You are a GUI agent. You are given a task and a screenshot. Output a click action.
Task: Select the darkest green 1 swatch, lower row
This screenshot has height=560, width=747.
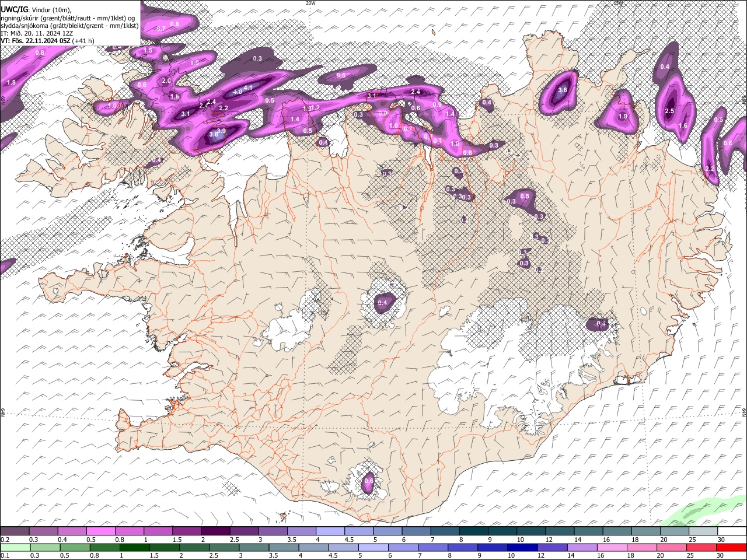click(x=135, y=547)
